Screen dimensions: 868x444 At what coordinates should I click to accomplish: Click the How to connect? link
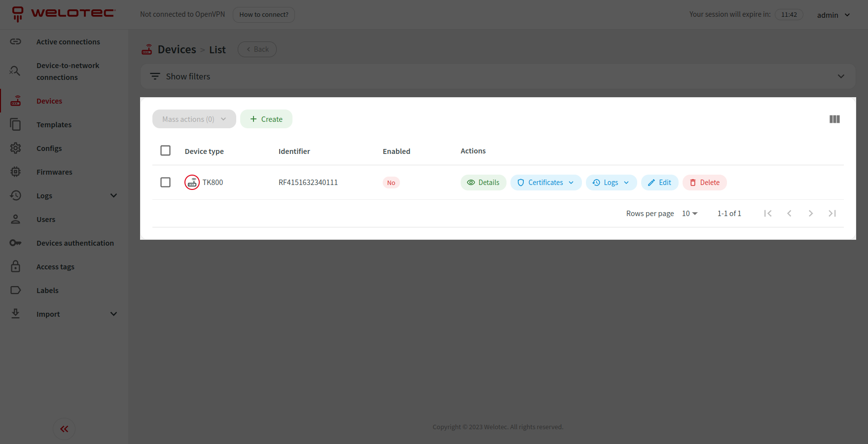tap(264, 14)
